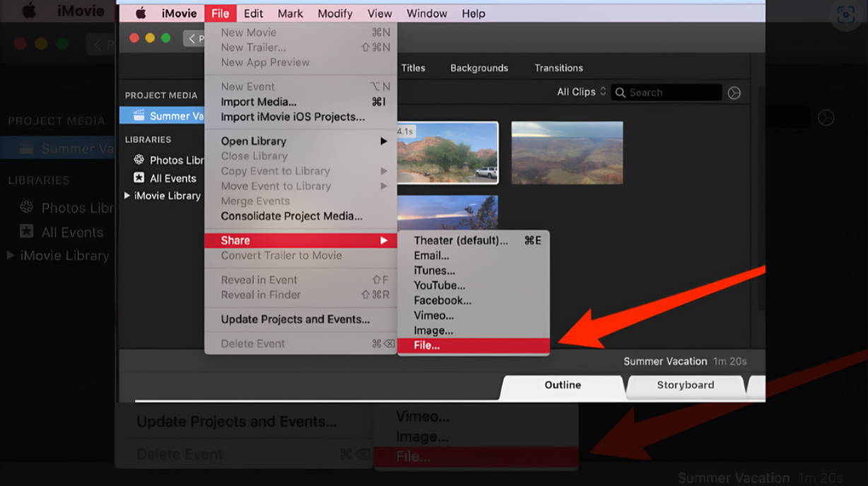The image size is (868, 486).
Task: Click Summer Vacation project title label
Action: pos(665,361)
